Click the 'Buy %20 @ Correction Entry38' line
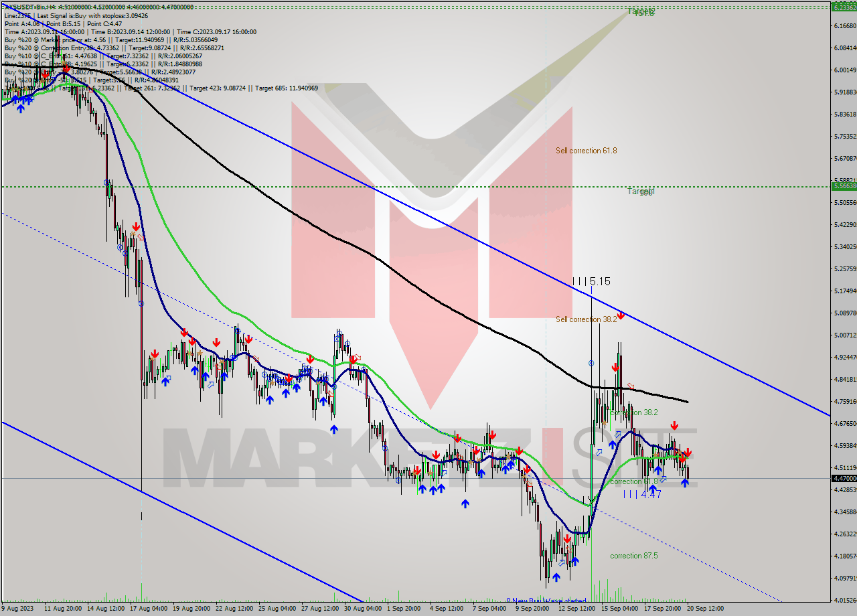 coord(114,48)
